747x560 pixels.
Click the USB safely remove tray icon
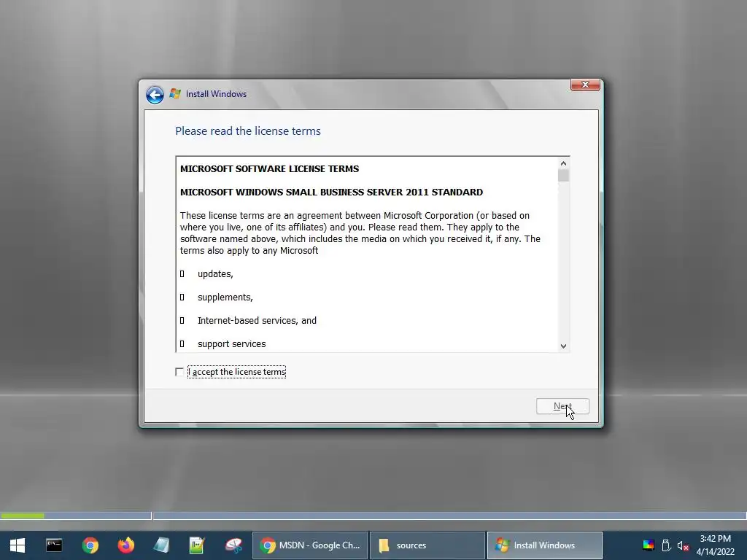[x=667, y=545]
